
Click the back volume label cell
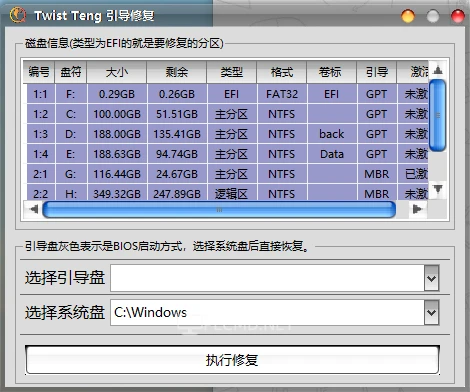[x=332, y=134]
